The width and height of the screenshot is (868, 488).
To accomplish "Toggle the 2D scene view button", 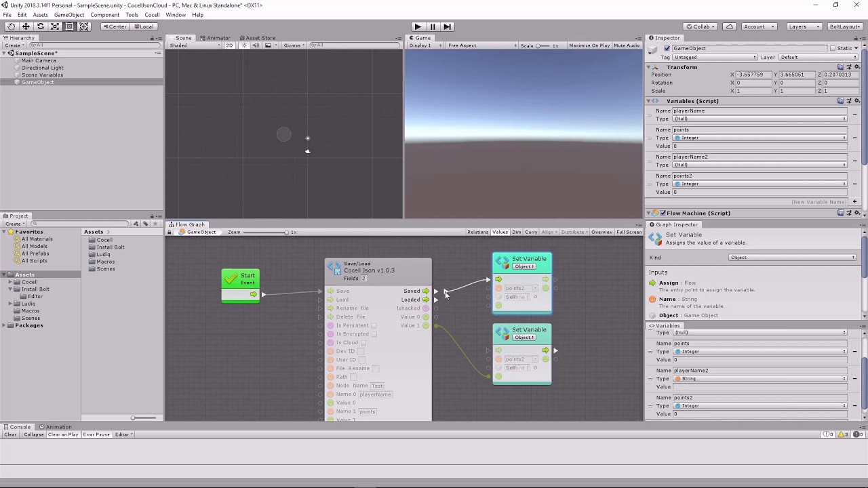I will click(229, 45).
